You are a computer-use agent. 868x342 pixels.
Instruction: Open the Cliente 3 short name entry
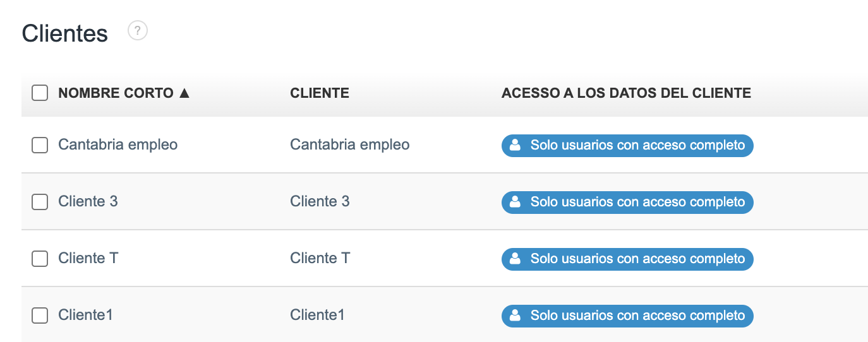click(88, 202)
